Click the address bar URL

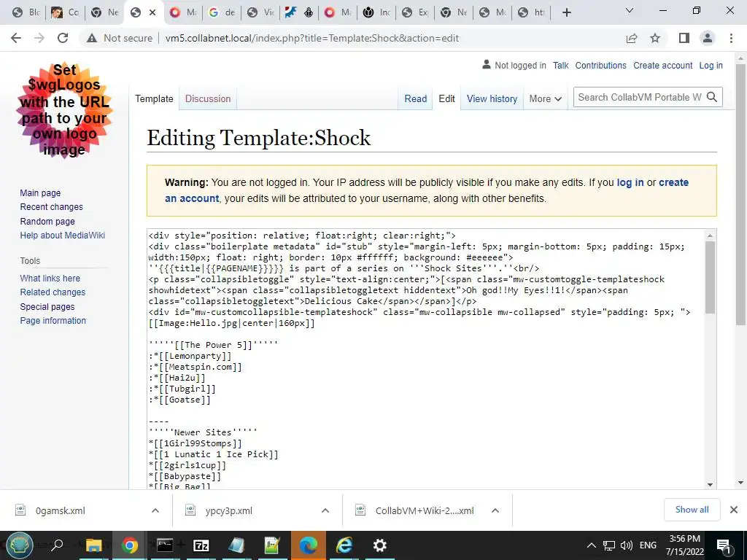pos(311,38)
